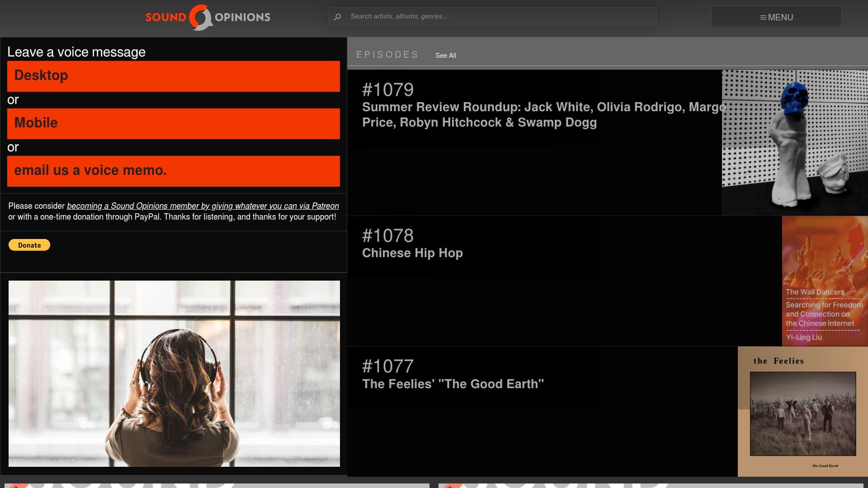
Task: Click the EPISODES section heading
Action: pos(387,55)
